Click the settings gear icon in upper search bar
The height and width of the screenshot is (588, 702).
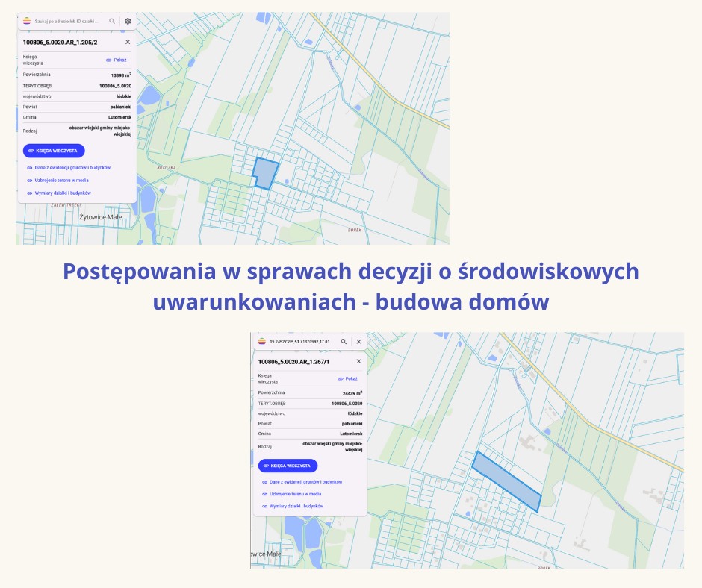coord(128,22)
